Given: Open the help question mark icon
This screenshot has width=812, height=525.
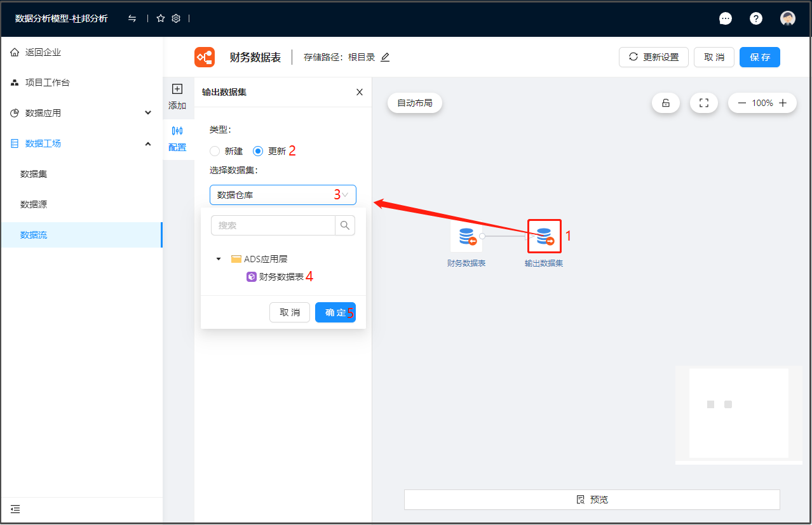Looking at the screenshot, I should [x=755, y=18].
